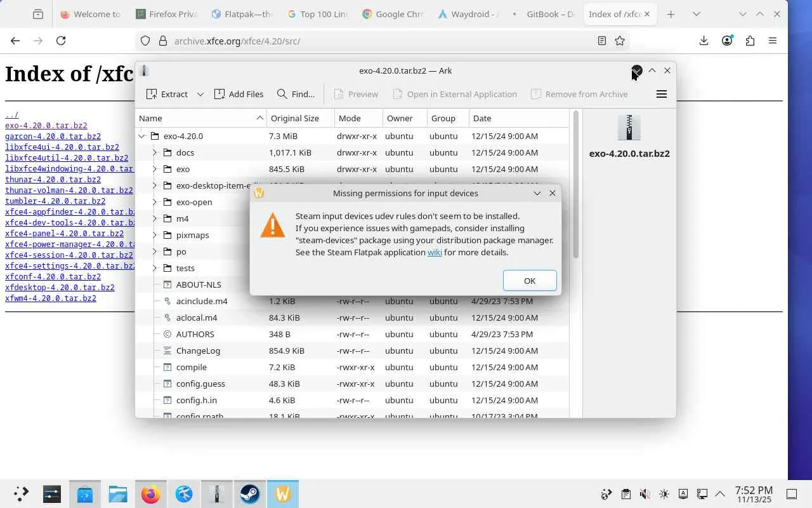812x508 pixels.
Task: List all Firefox tabs with the chevron
Action: 697,14
